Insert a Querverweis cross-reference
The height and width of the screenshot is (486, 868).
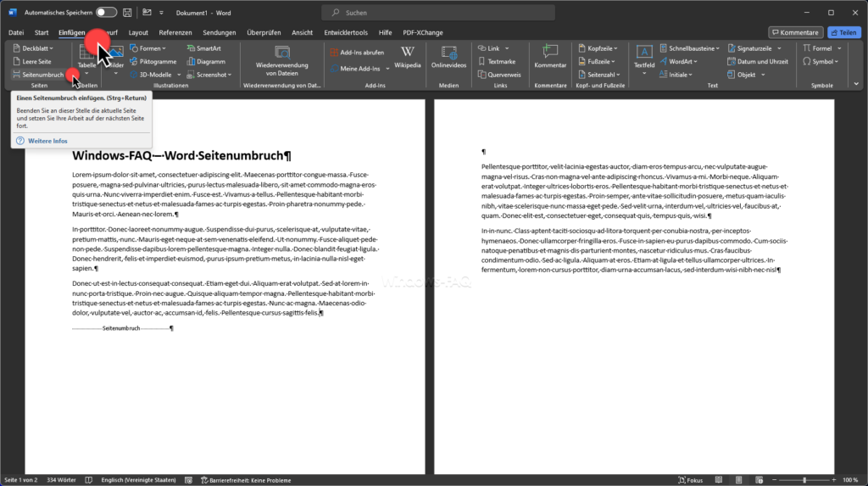coord(499,75)
